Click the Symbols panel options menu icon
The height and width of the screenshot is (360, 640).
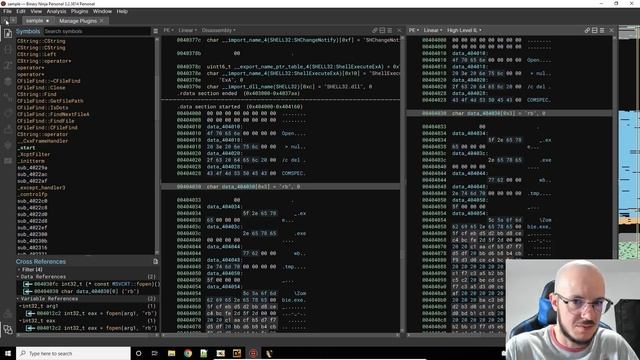[156, 31]
